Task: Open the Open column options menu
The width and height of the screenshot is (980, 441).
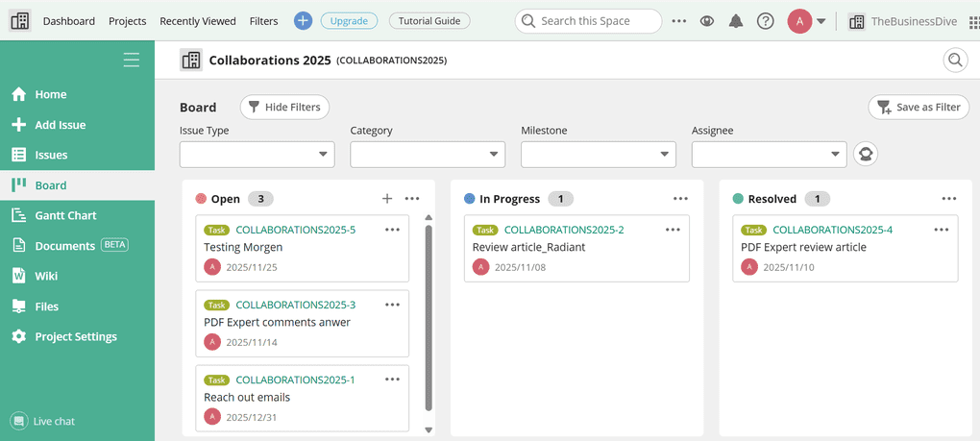Action: 412,199
